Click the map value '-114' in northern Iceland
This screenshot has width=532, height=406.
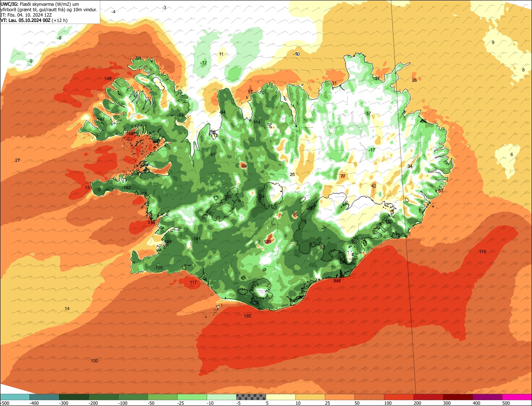pyautogui.click(x=256, y=122)
